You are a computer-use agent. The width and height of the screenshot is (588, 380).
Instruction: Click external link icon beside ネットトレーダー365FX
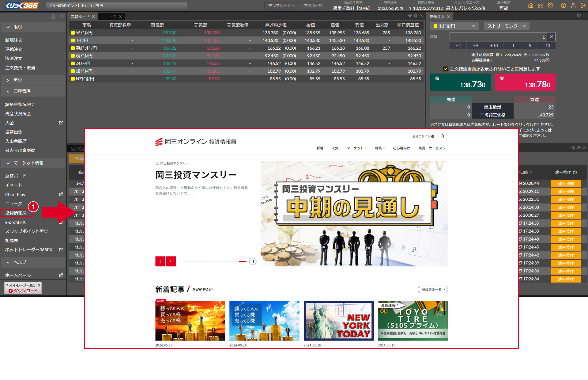(x=61, y=249)
